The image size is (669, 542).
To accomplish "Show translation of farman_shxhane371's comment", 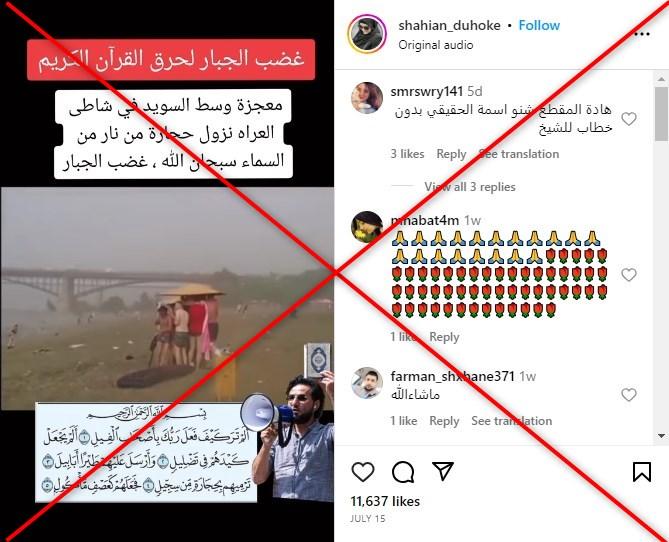I will point(512,421).
